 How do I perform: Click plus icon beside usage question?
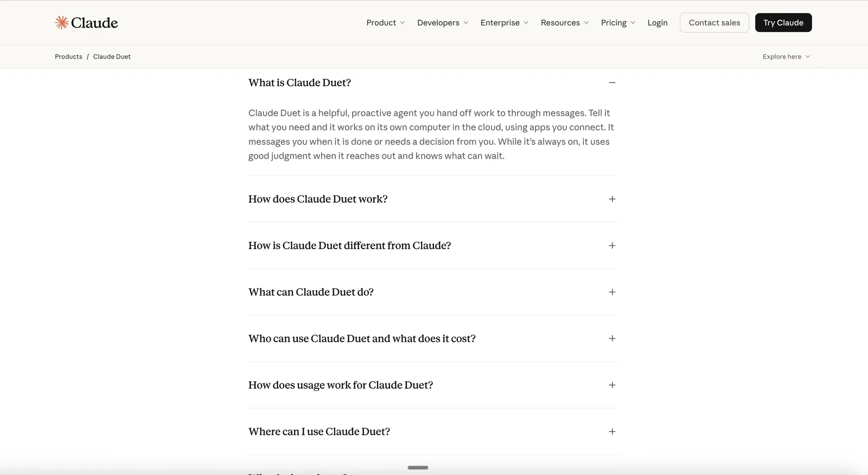612,385
